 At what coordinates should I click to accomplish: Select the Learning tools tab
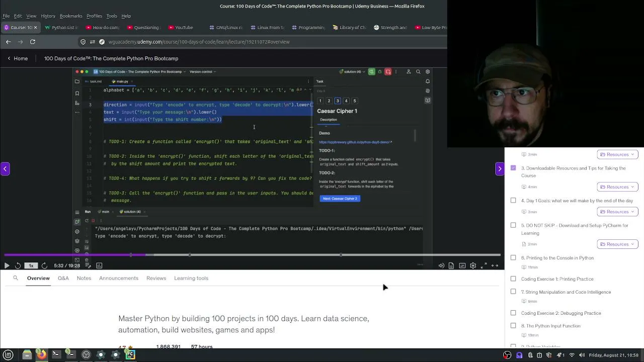191,278
